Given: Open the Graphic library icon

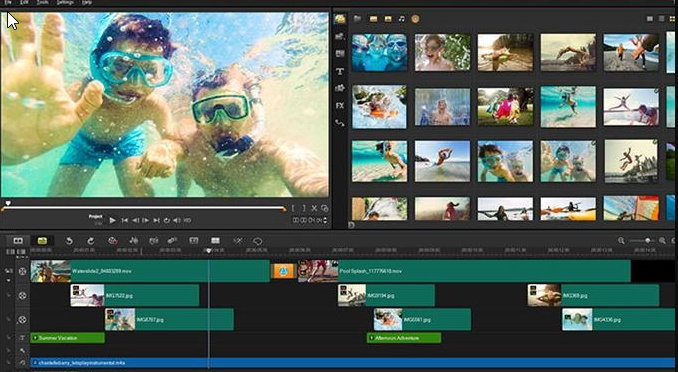Looking at the screenshot, I should [340, 88].
